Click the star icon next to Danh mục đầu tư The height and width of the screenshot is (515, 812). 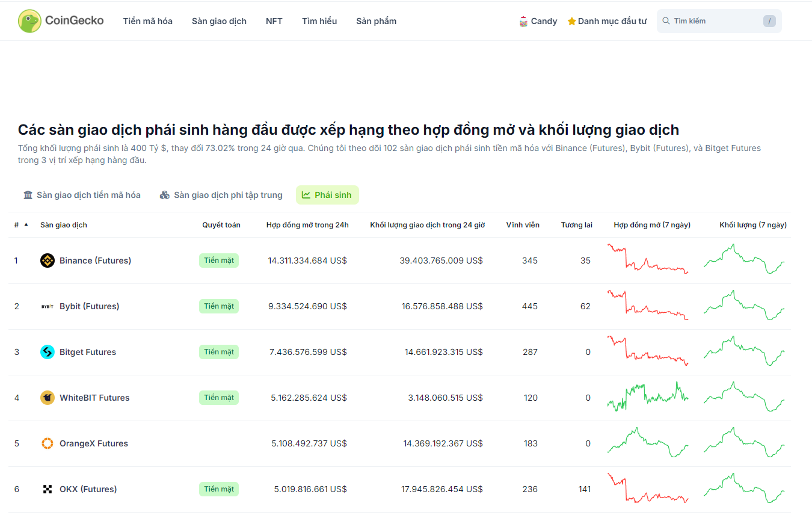coord(571,20)
